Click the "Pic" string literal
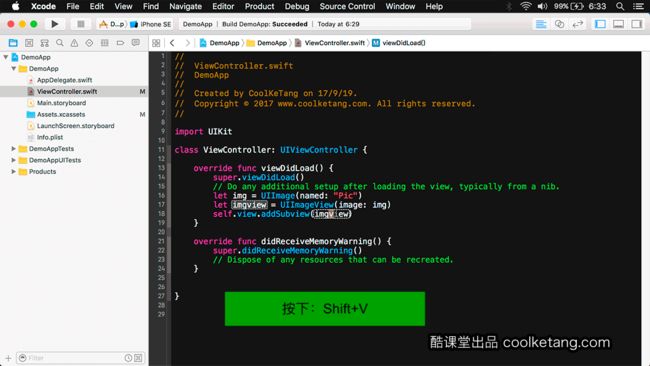Screen dimensions: 650x366 (x=345, y=196)
